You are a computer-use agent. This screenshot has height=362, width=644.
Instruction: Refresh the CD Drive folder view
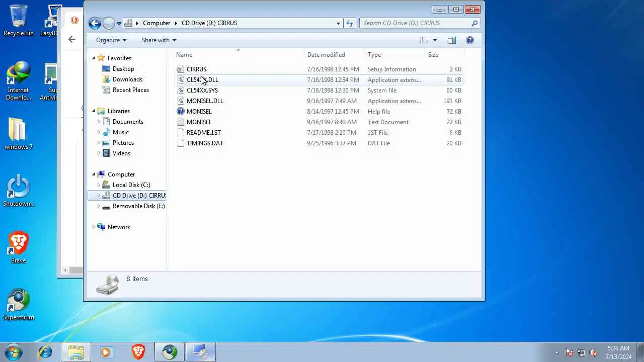pos(350,23)
